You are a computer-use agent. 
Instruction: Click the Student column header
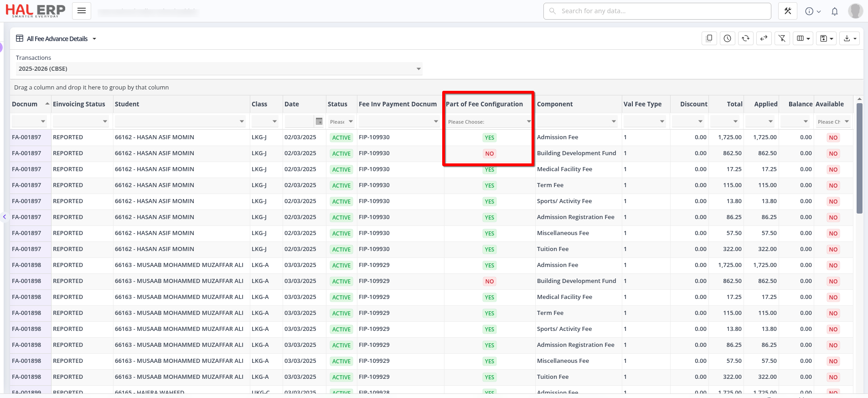[127, 104]
